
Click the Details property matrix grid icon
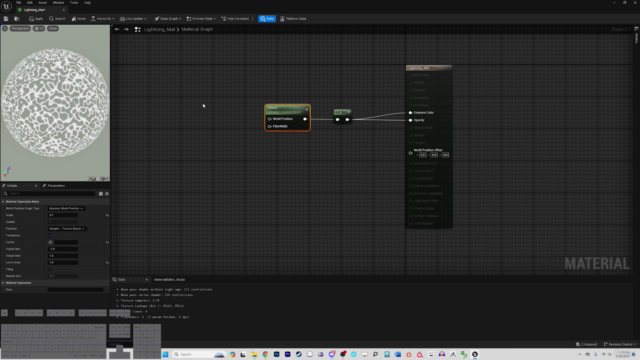(x=101, y=193)
